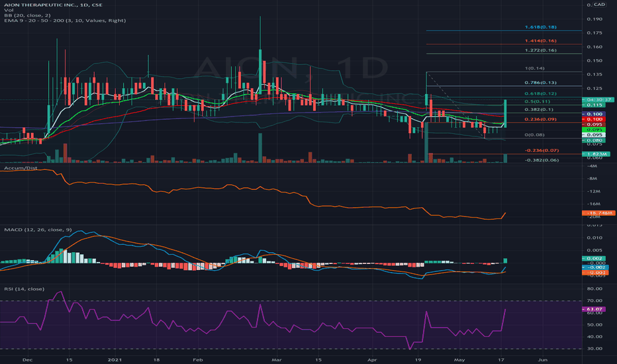Select the 0.080 Bollinger band price tag
Viewport: 617px width, 364px height.
click(594, 140)
